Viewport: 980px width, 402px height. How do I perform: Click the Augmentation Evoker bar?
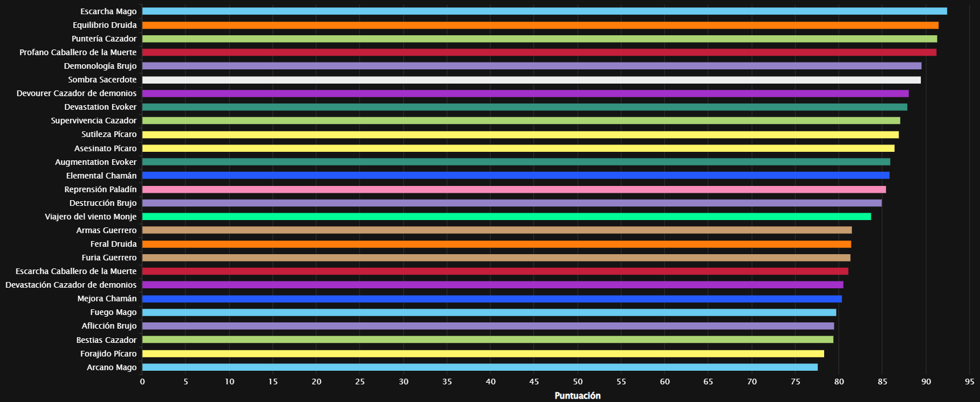pos(516,162)
